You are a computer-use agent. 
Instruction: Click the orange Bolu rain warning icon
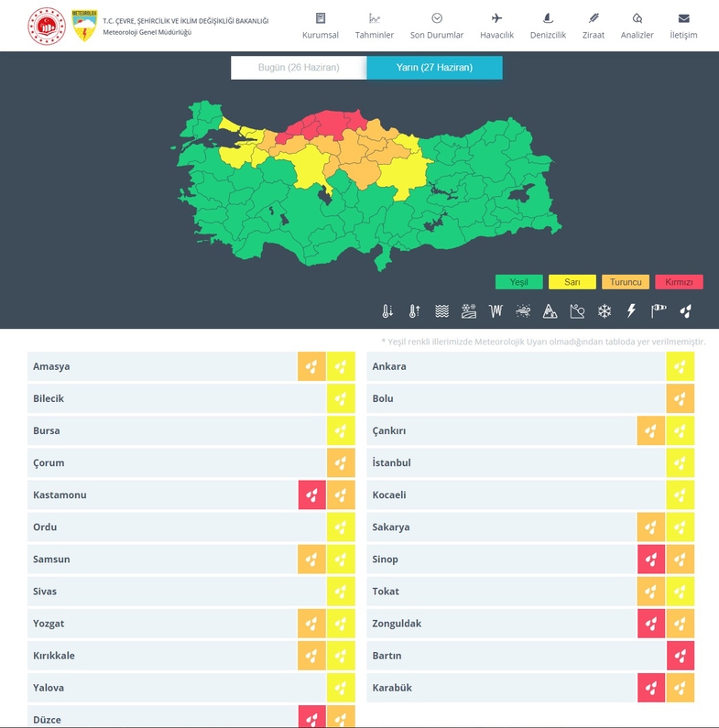pos(681,398)
